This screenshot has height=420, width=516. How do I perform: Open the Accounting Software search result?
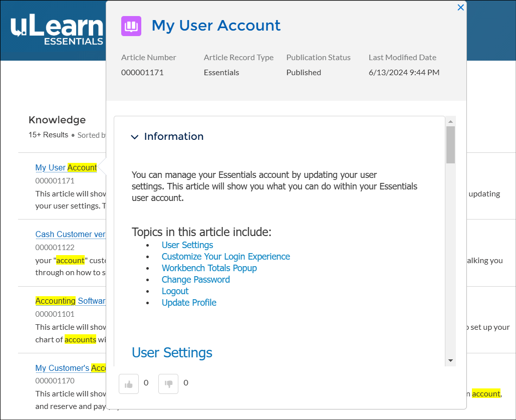pos(70,301)
